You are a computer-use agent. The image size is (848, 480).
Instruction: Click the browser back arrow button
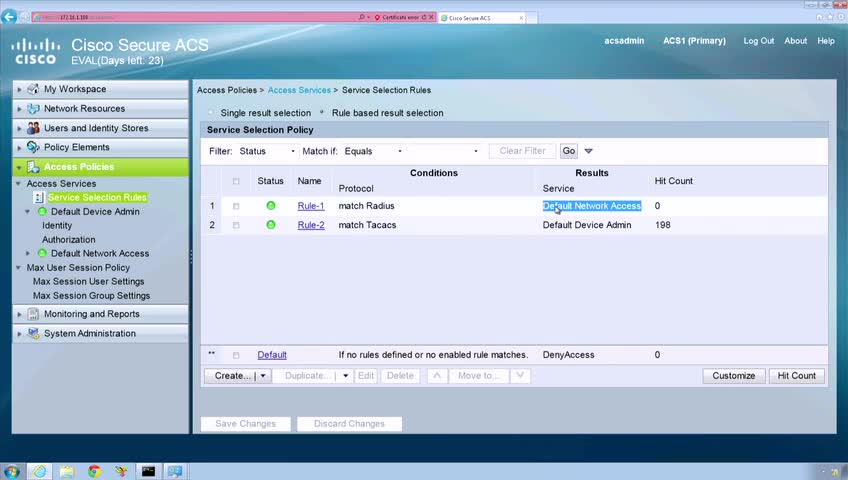[9, 17]
